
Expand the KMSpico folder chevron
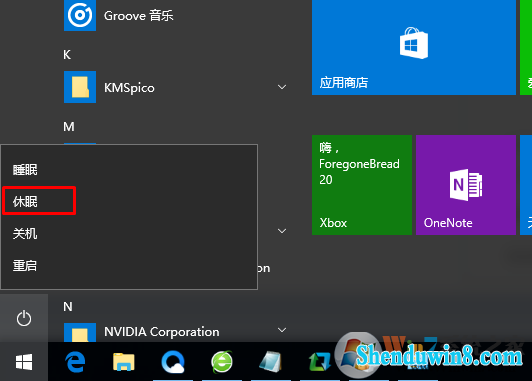point(282,87)
